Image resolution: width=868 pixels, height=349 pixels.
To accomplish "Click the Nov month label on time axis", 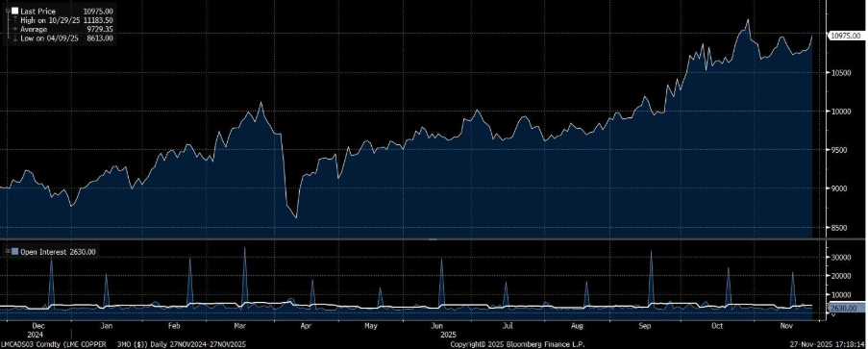I will pos(785,326).
